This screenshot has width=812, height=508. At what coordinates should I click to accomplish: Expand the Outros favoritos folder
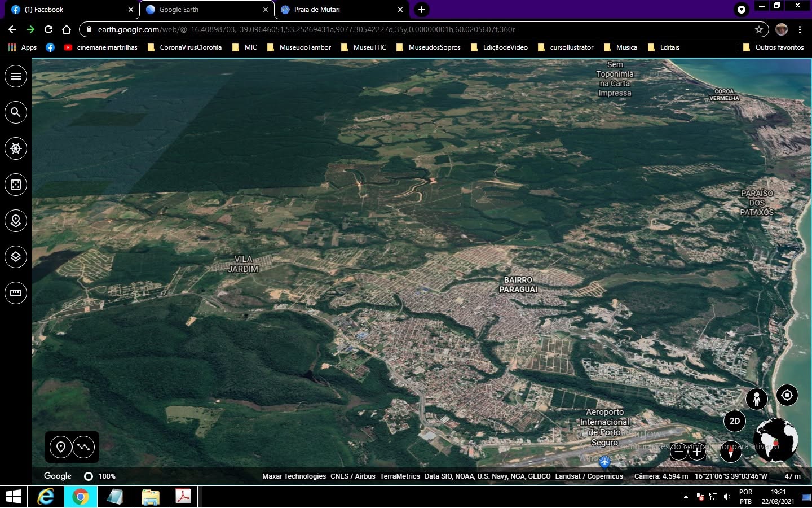click(x=774, y=47)
